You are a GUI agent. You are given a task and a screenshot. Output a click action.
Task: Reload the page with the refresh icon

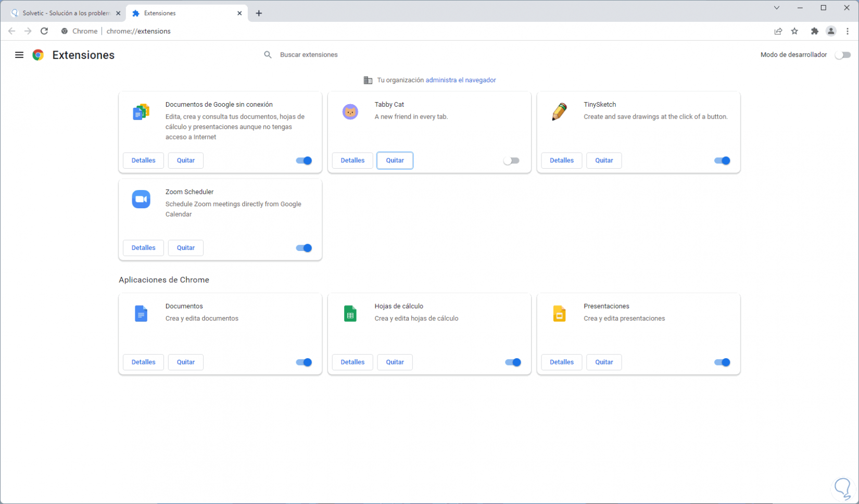(x=44, y=31)
